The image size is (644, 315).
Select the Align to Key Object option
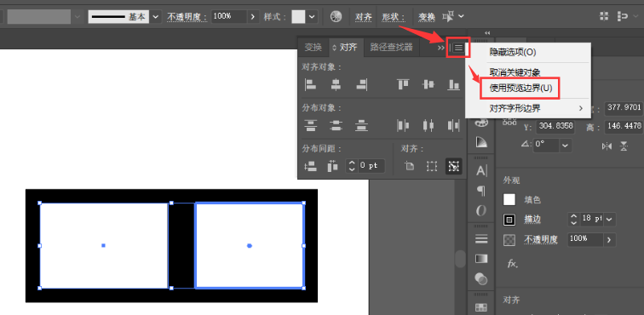pyautogui.click(x=453, y=166)
